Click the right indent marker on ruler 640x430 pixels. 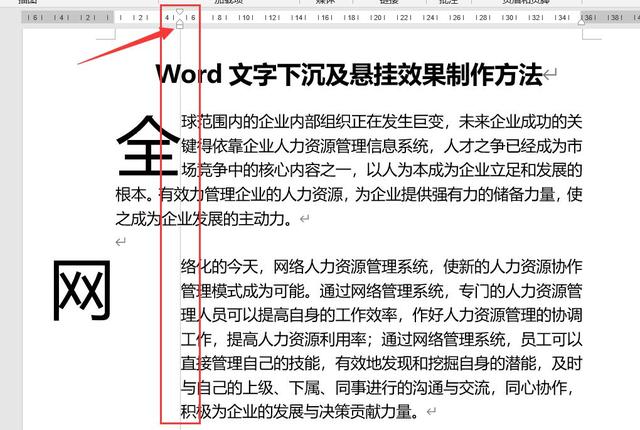pos(581,21)
